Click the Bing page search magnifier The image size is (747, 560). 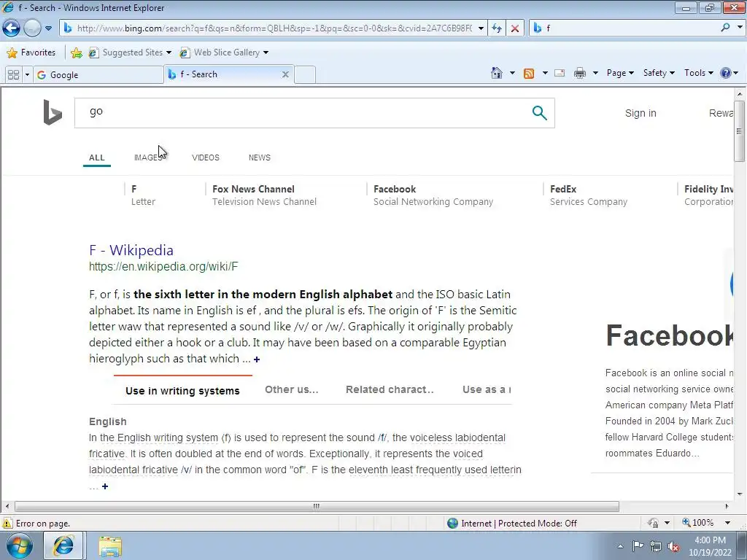pos(539,113)
